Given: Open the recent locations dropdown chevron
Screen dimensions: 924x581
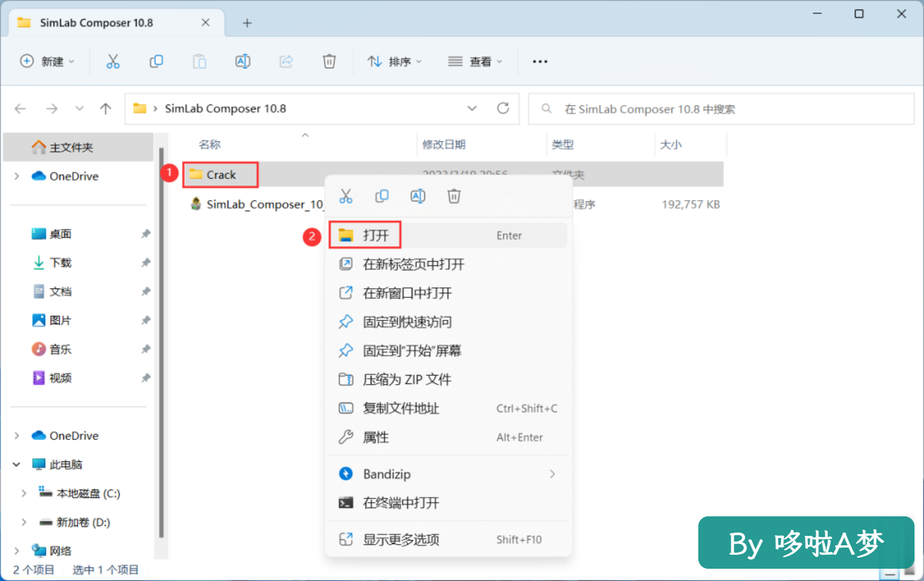Looking at the screenshot, I should point(80,109).
